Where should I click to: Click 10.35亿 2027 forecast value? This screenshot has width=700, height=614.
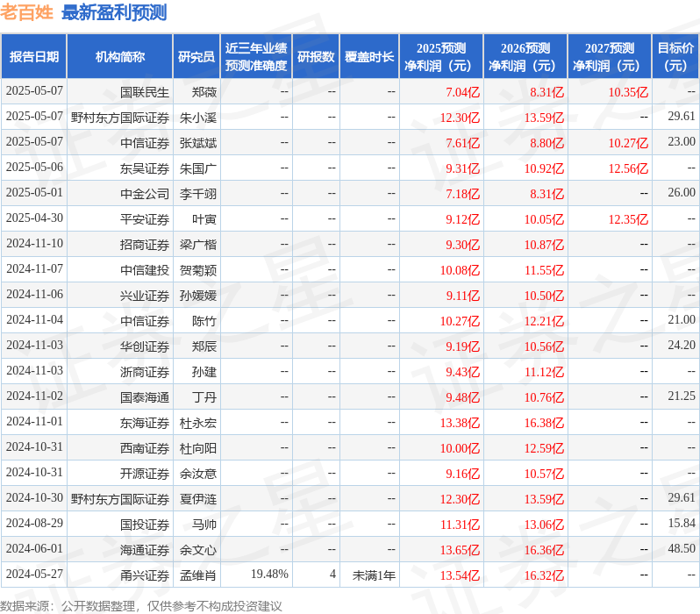(x=628, y=92)
